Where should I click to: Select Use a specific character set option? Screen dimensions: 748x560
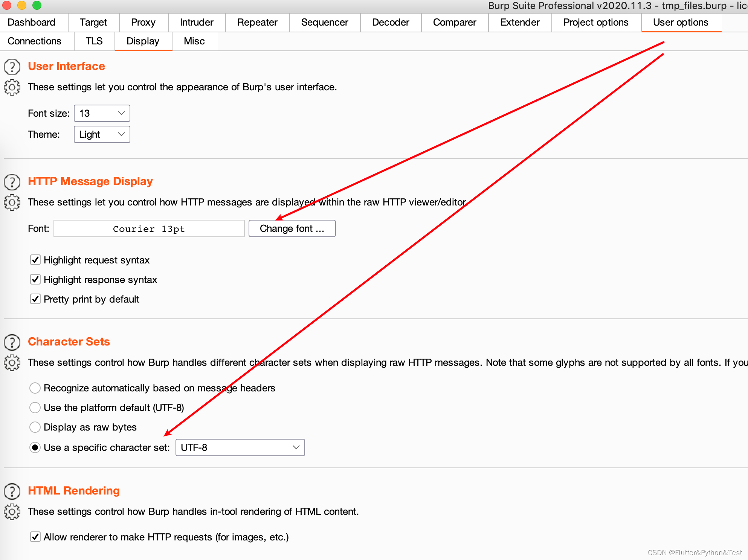pos(35,447)
